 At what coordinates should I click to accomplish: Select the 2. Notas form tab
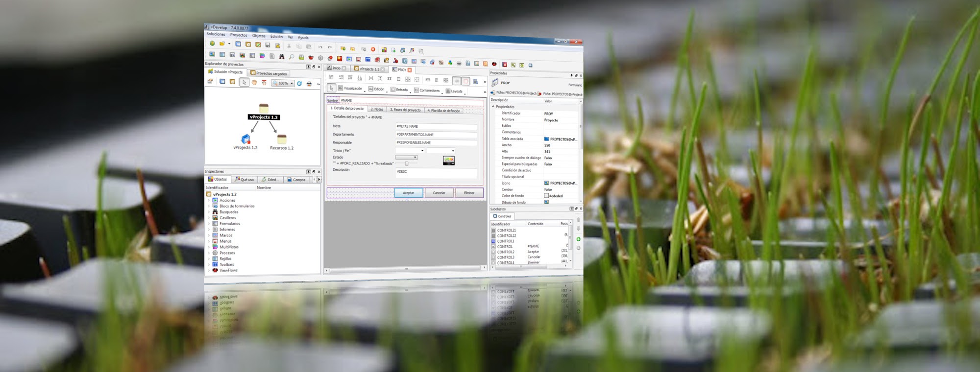tap(377, 109)
